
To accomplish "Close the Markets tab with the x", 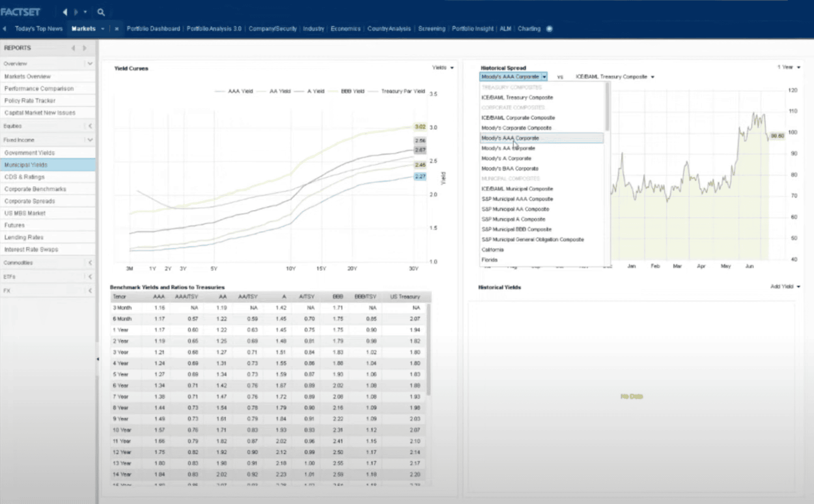I will point(116,29).
